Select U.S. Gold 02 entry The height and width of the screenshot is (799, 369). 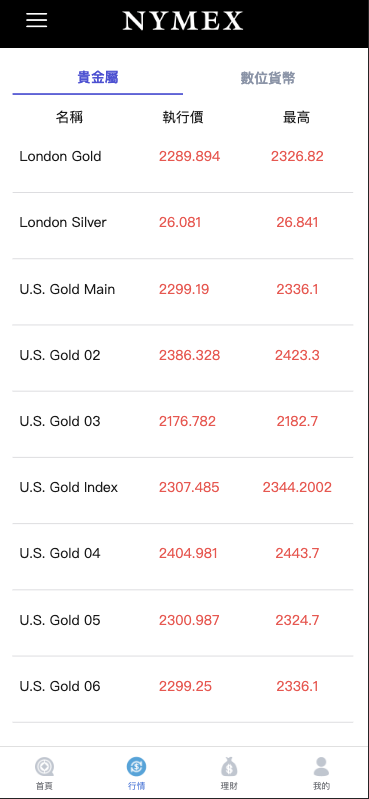pos(182,358)
